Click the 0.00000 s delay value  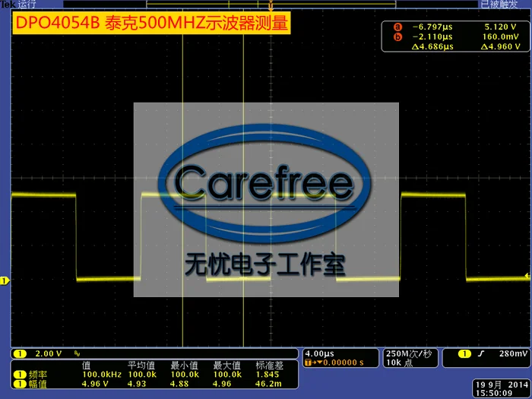click(344, 363)
